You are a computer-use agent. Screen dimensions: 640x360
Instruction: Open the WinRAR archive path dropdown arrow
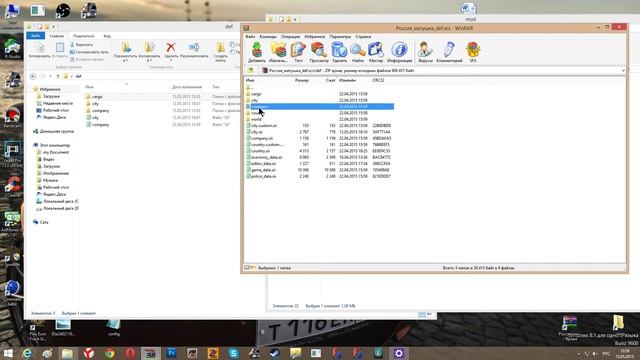click(623, 71)
